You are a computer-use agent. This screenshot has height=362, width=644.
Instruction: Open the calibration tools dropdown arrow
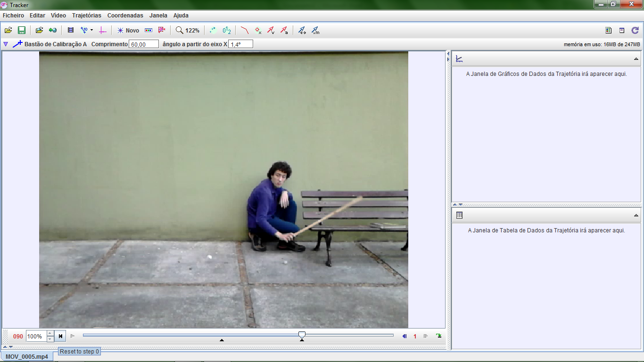pyautogui.click(x=91, y=30)
